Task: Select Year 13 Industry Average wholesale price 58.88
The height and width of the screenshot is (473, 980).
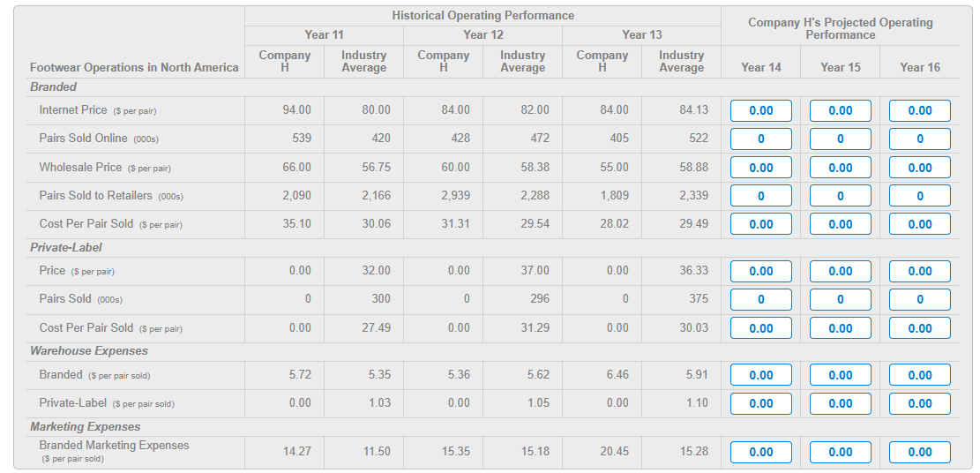Action: 693,167
